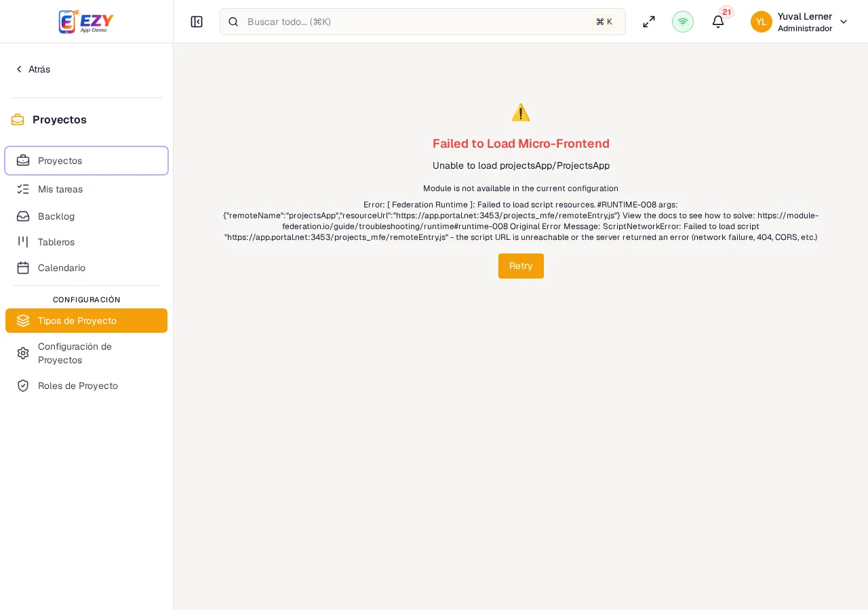Click the CONFIGURACIÓN section label
The width and height of the screenshot is (868, 610).
pos(87,300)
